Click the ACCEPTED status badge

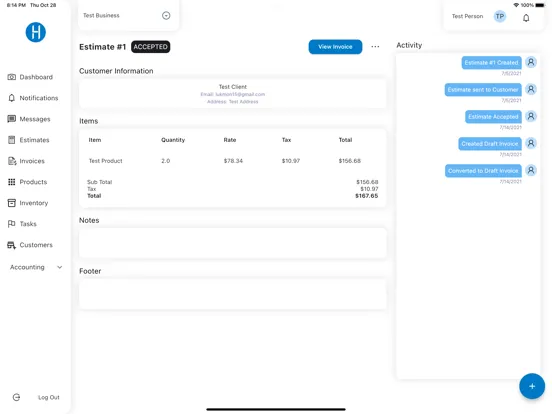pyautogui.click(x=151, y=47)
